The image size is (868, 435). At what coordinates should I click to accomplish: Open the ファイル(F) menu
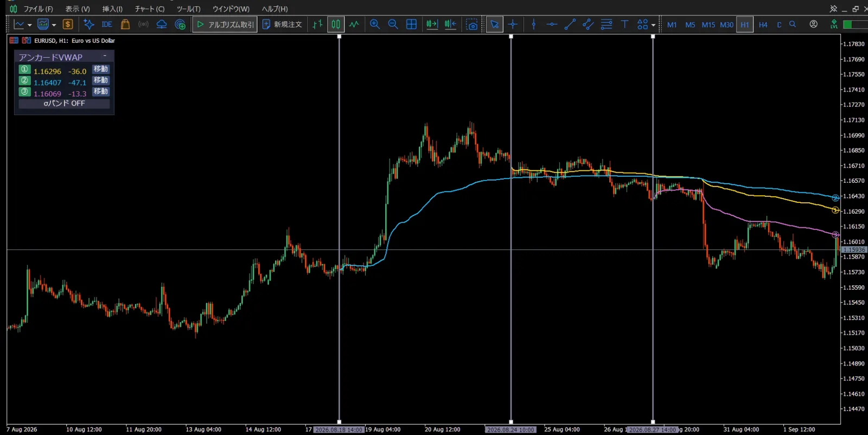(38, 9)
